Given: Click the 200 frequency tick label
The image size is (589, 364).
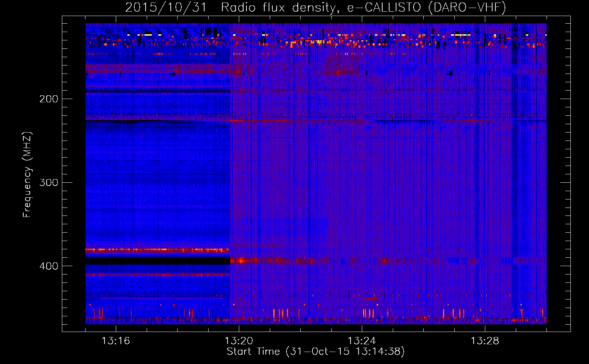Looking at the screenshot, I should [x=49, y=99].
